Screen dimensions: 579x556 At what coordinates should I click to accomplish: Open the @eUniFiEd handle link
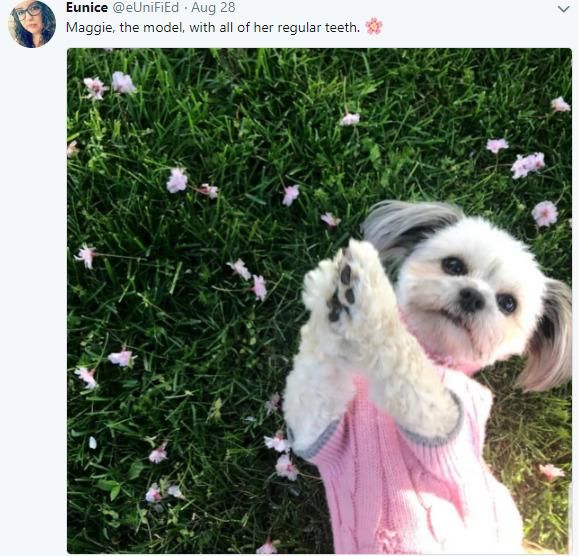click(145, 7)
